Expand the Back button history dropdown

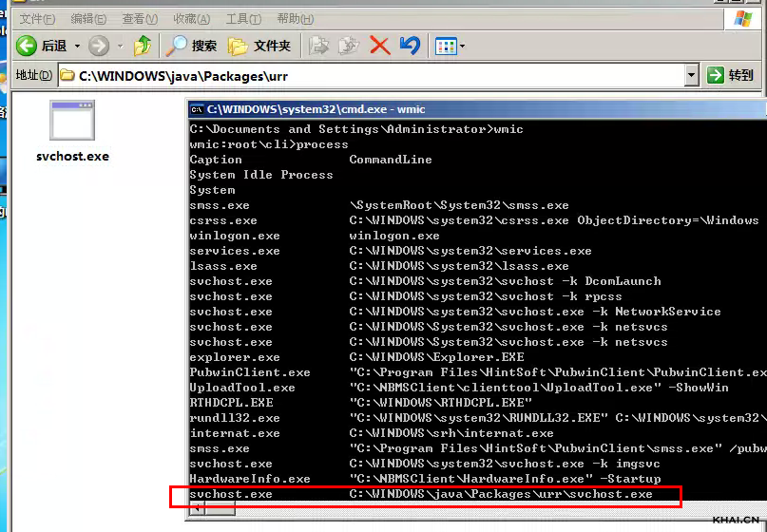75,46
